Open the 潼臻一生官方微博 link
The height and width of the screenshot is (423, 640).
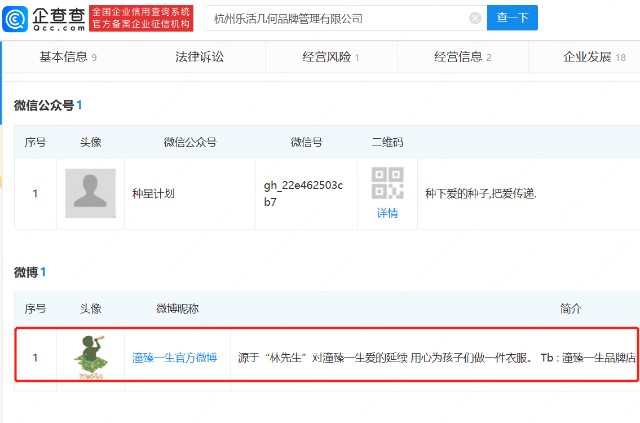pyautogui.click(x=175, y=358)
